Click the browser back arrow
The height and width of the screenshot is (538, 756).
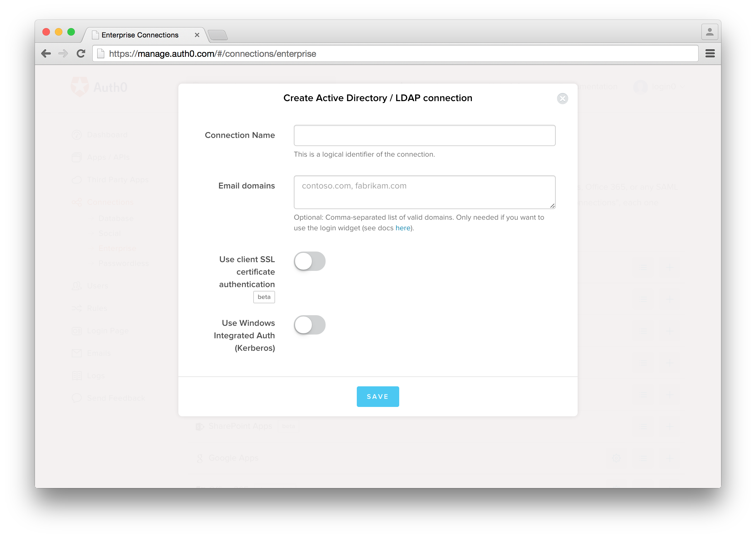pos(46,53)
